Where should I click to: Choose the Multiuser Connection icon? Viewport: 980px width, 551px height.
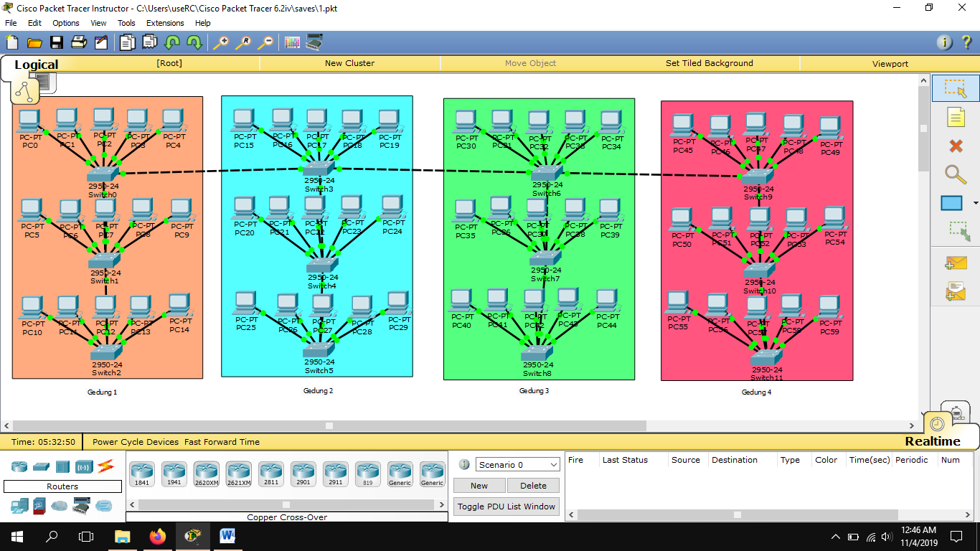click(x=105, y=506)
